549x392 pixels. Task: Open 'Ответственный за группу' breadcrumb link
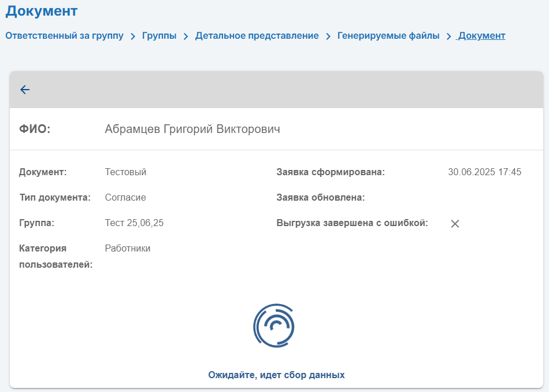[x=64, y=36]
